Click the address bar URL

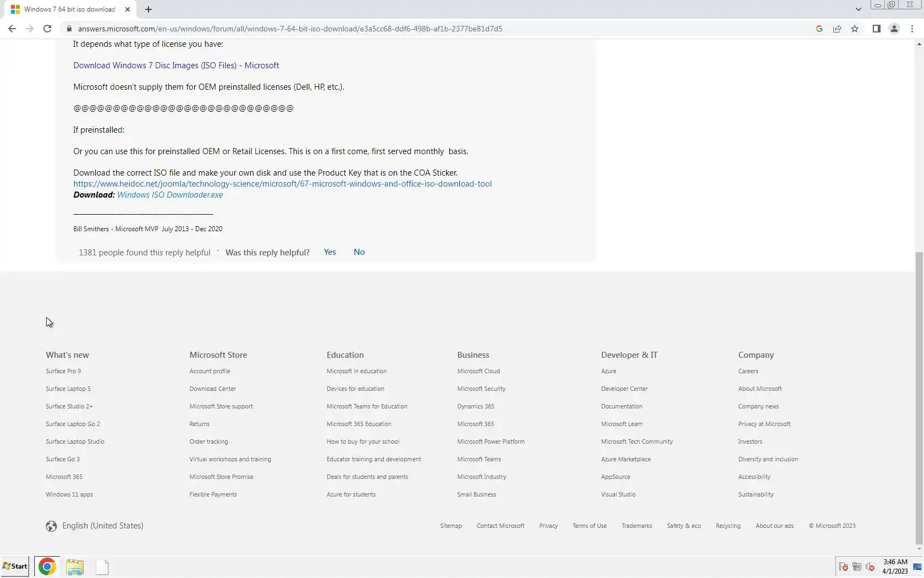tap(290, 29)
